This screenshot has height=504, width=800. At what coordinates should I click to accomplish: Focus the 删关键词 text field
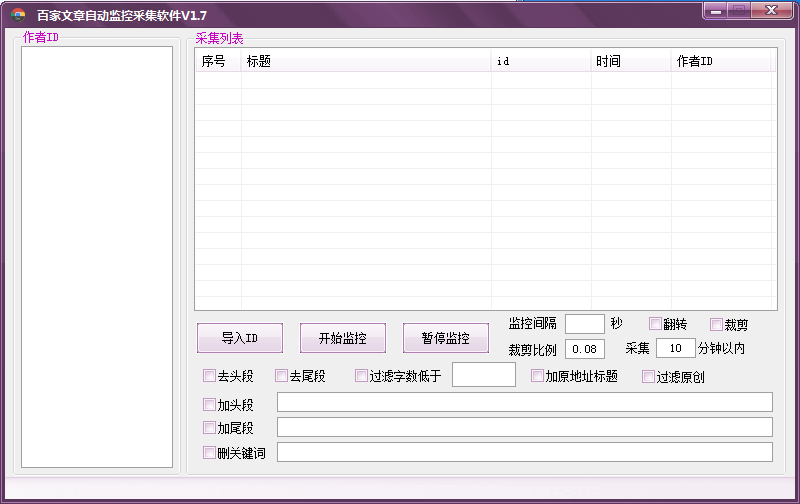524,452
